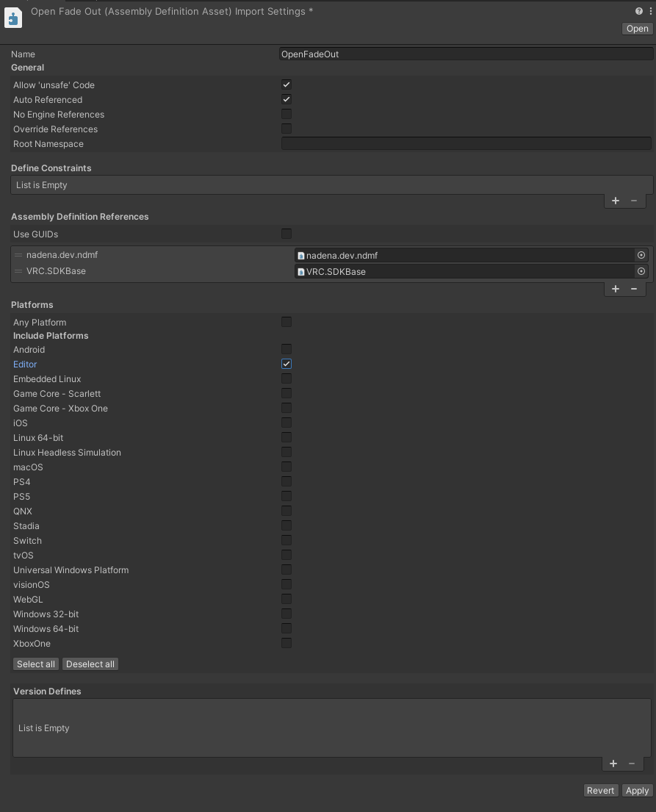Check the Any Platform box

(286, 322)
